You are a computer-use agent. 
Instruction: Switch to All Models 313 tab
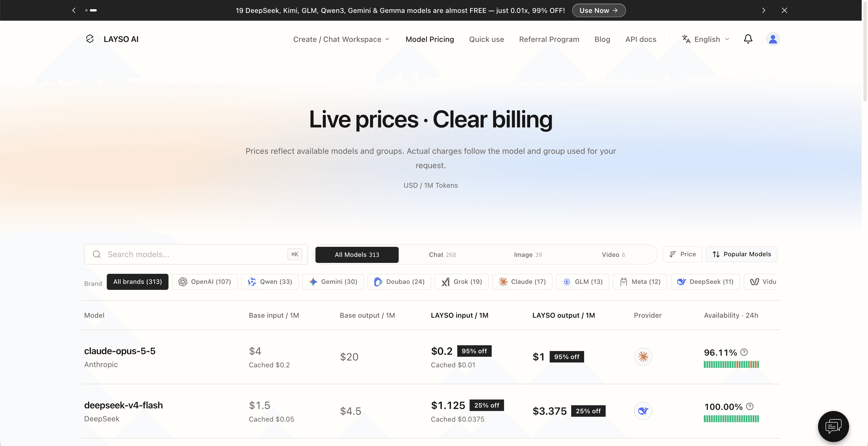click(357, 255)
